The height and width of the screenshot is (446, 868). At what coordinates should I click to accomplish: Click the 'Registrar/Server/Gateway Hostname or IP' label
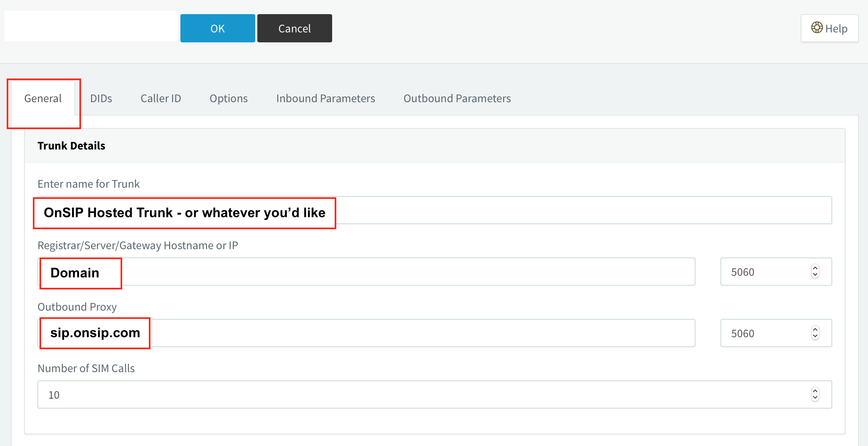pos(138,245)
